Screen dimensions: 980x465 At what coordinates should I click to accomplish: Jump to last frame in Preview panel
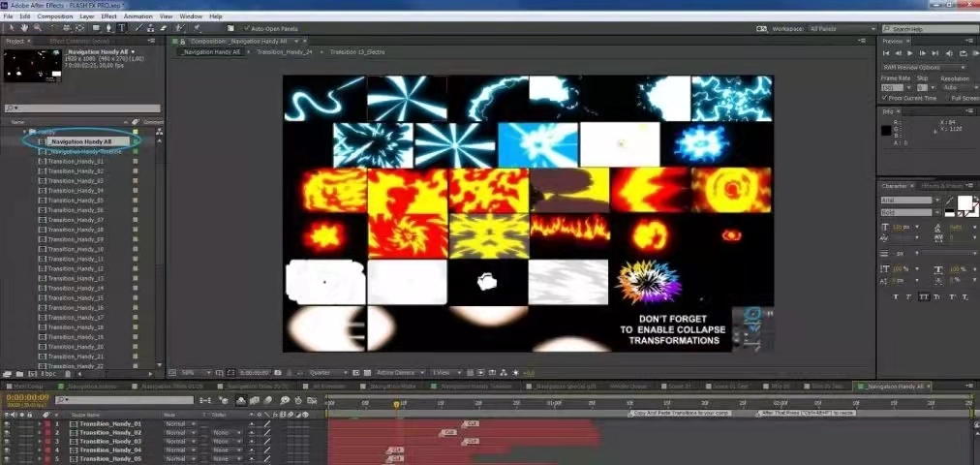(935, 53)
